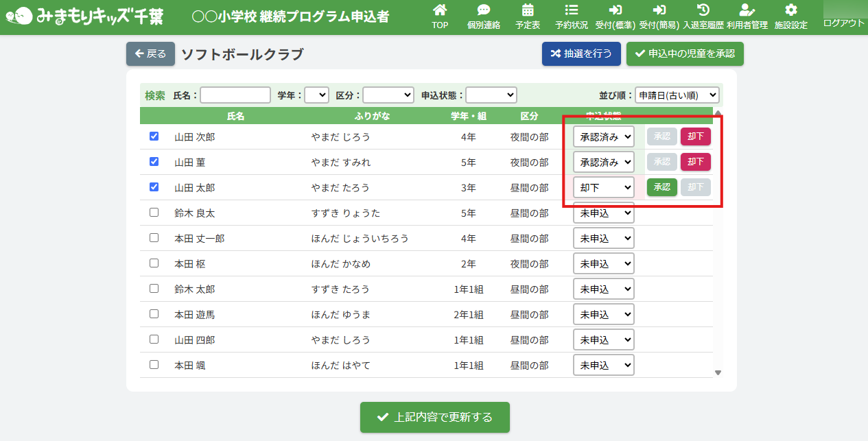The image size is (868, 441).
Task: Open 入退室履歴 history icon
Action: click(703, 10)
